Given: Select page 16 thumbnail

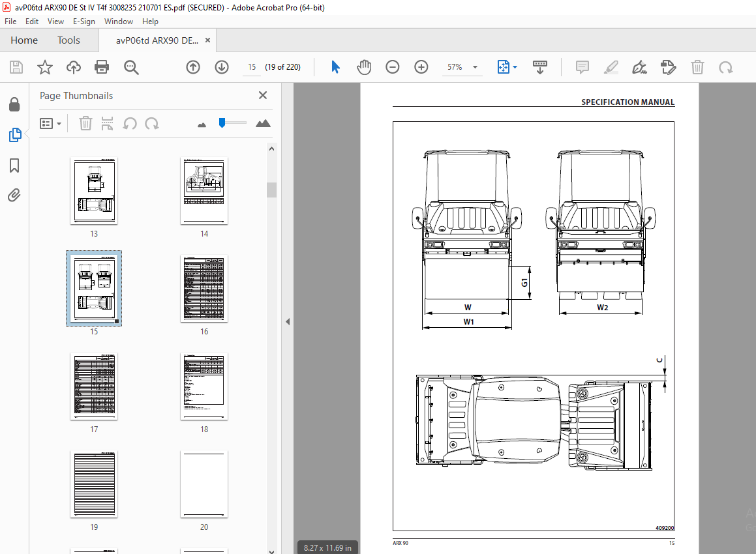Looking at the screenshot, I should coord(204,289).
